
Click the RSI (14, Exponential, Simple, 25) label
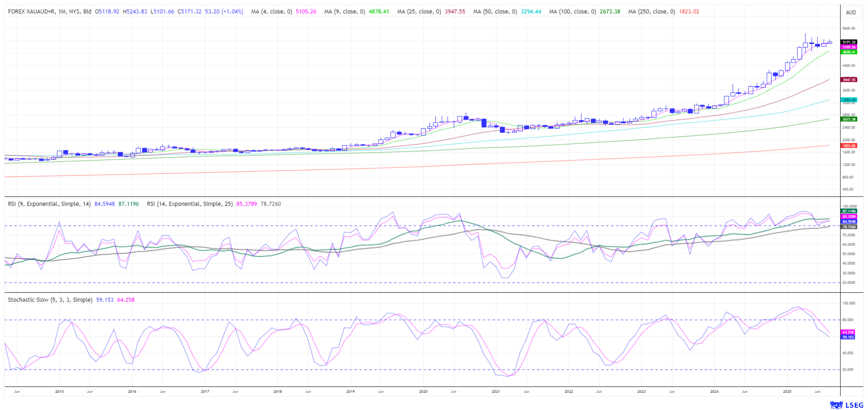(x=189, y=204)
